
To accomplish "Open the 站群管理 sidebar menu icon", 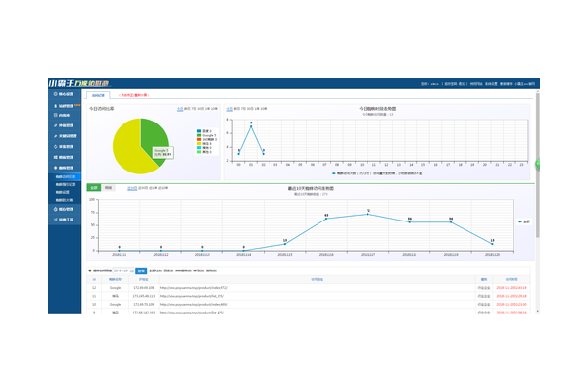I will click(x=54, y=104).
